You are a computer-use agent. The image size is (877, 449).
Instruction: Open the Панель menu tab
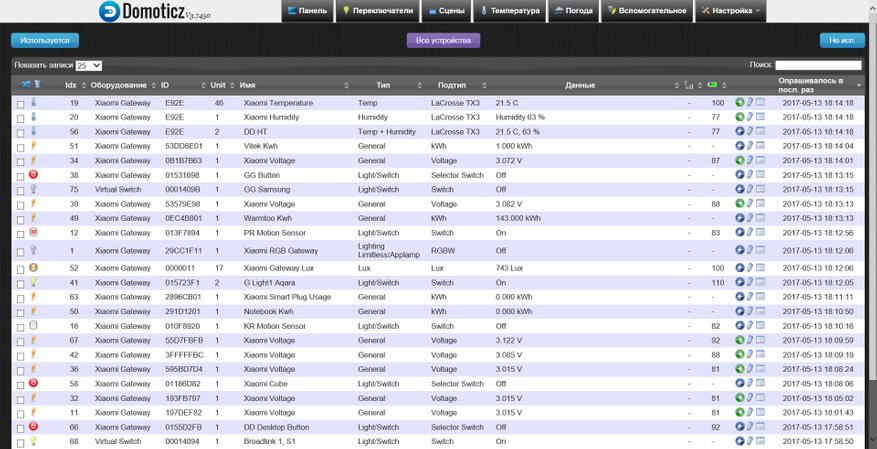pyautogui.click(x=307, y=11)
